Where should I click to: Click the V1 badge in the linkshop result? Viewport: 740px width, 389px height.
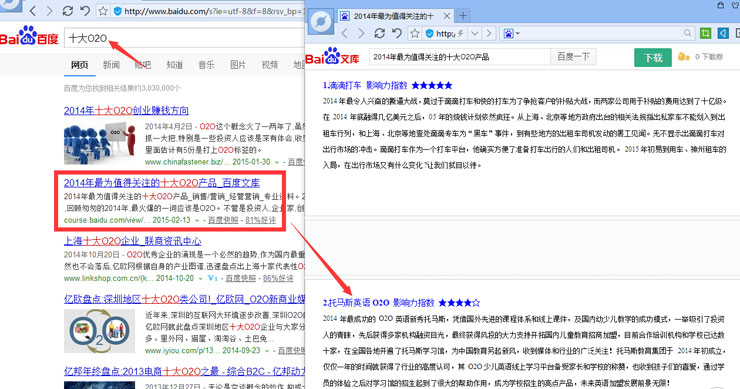coord(213,278)
